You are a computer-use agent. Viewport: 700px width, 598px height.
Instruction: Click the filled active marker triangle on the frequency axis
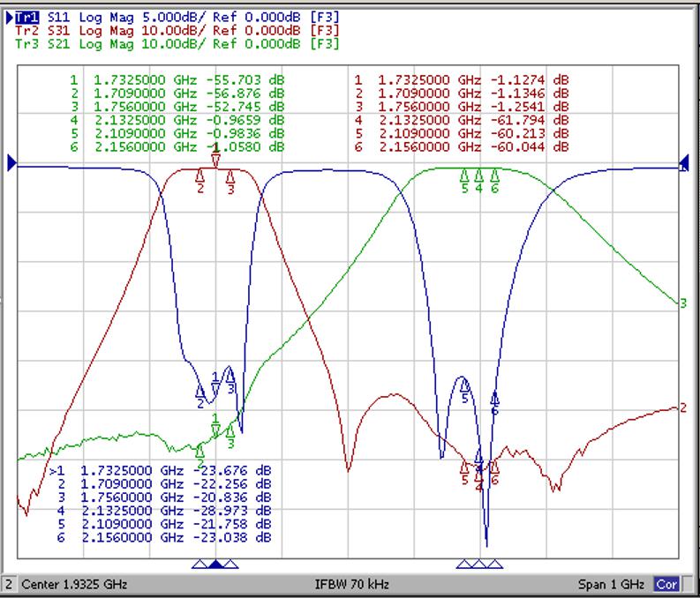215,564
